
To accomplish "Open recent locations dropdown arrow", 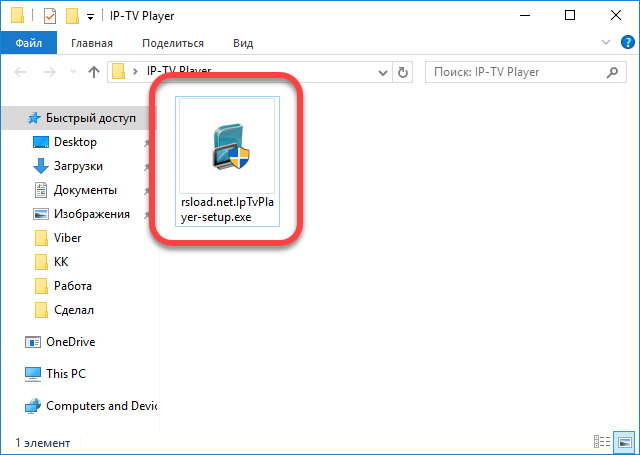I will [73, 72].
